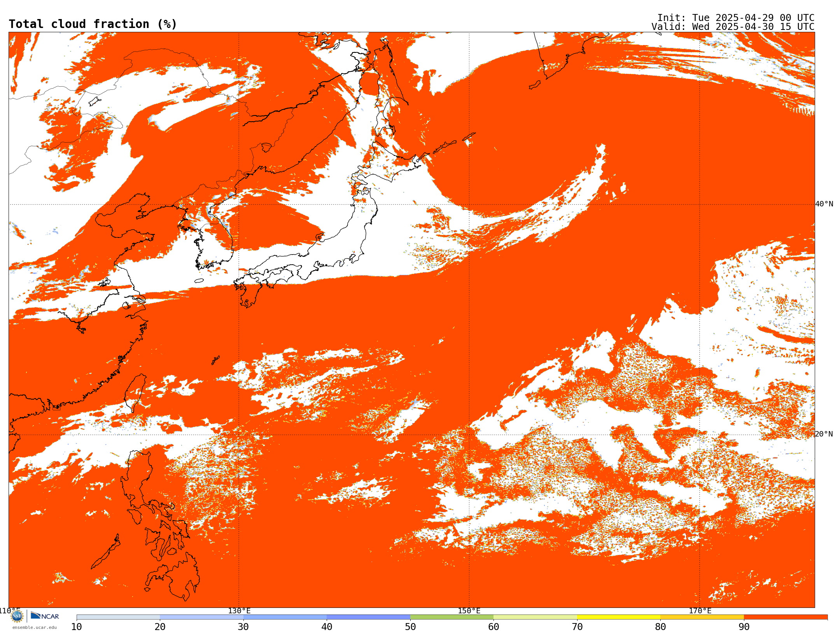Click the colorbar tick label 80
840x632 pixels.
pyautogui.click(x=660, y=627)
